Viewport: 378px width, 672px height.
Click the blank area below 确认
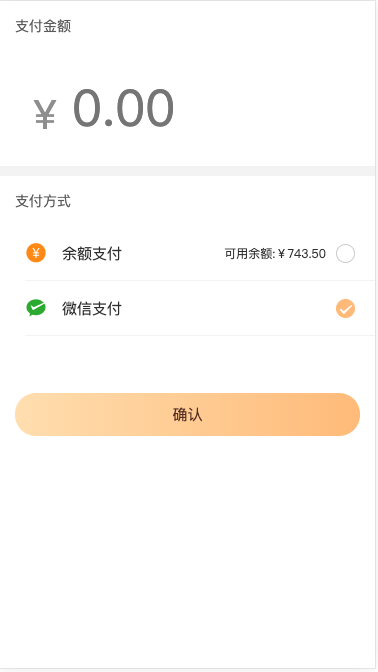coord(187,549)
